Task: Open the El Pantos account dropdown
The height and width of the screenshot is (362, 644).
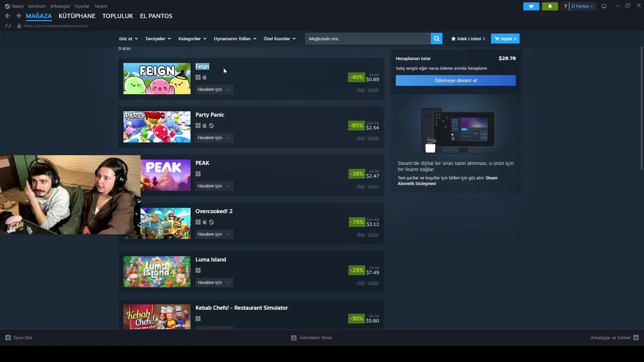Action: pos(582,6)
